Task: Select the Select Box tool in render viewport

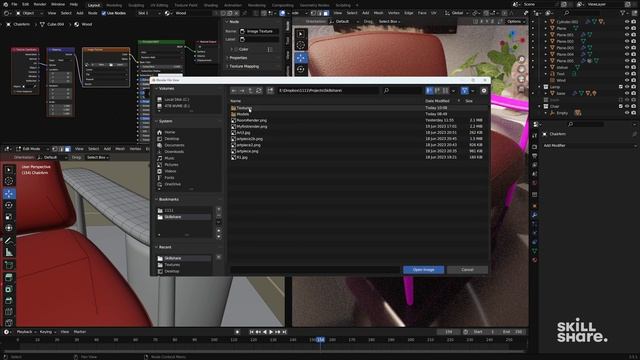Action: [301, 34]
